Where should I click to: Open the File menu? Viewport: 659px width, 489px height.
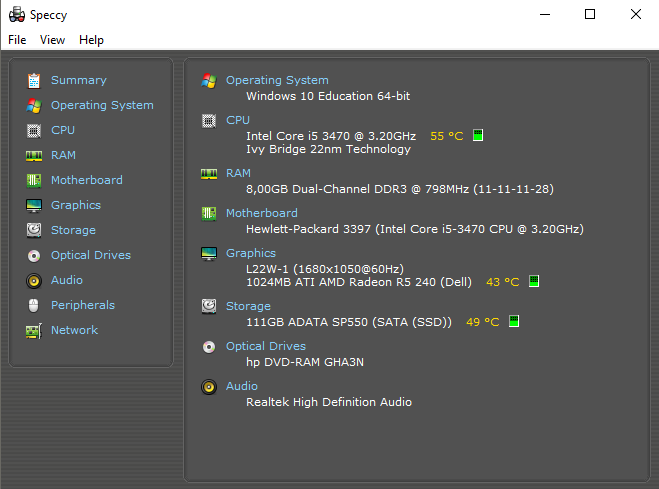(x=17, y=40)
